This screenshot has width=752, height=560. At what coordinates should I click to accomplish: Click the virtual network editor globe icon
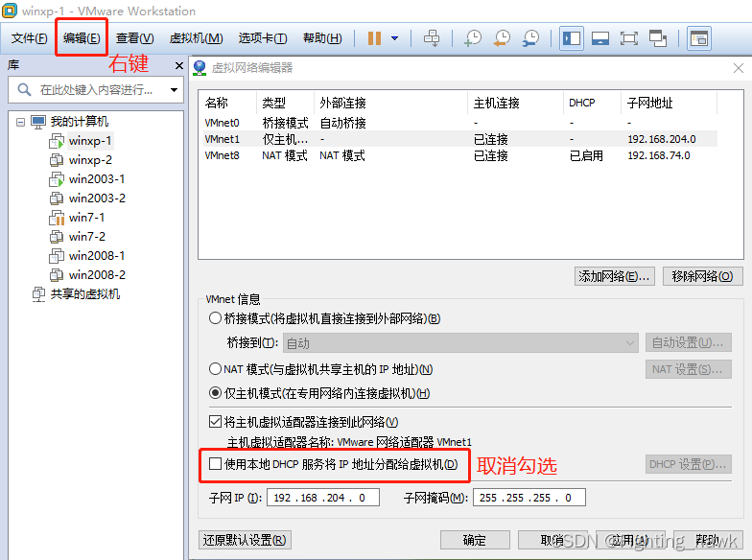coord(200,68)
